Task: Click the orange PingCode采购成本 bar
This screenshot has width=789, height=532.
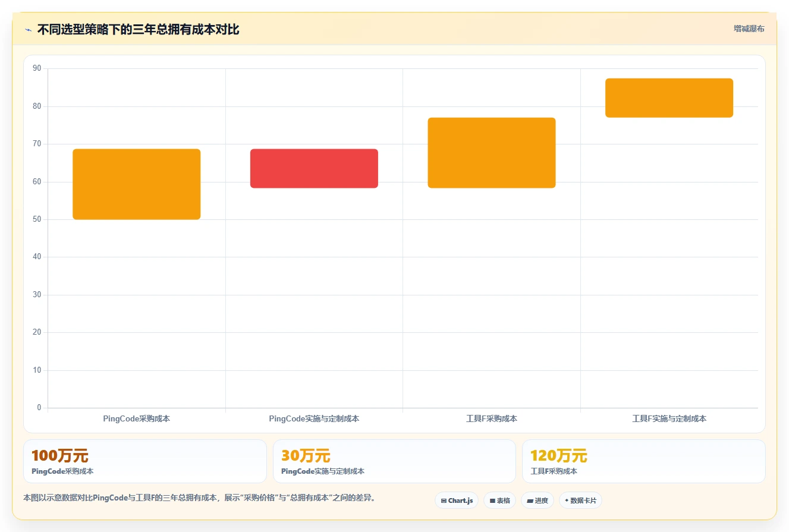Action: click(x=137, y=184)
